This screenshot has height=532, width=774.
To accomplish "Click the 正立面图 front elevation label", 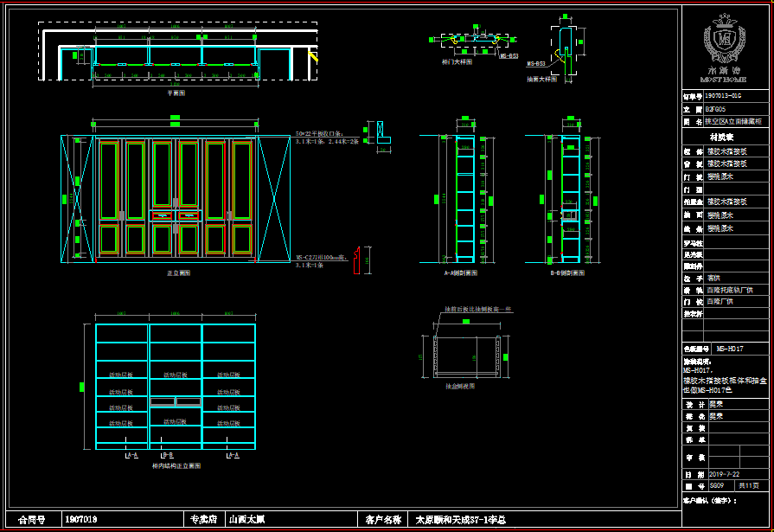I will pyautogui.click(x=178, y=272).
